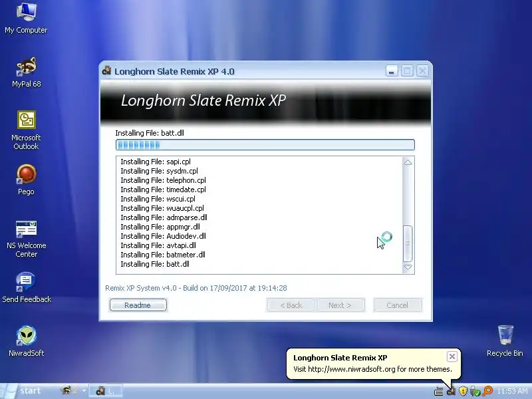Open the Microsoft Outlook desktop icon
The height and width of the screenshot is (399, 532).
(26, 130)
